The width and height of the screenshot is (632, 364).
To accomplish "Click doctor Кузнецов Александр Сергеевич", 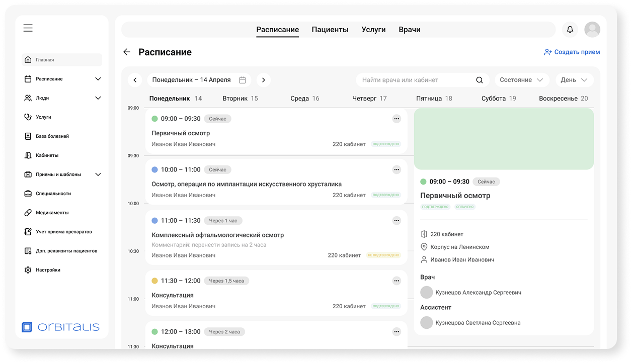I will (x=470, y=292).
